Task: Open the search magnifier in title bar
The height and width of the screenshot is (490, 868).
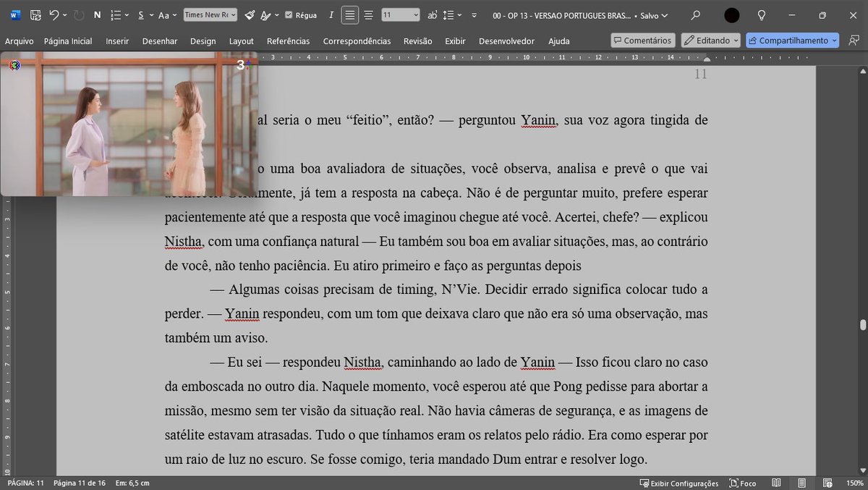Action: tap(695, 14)
